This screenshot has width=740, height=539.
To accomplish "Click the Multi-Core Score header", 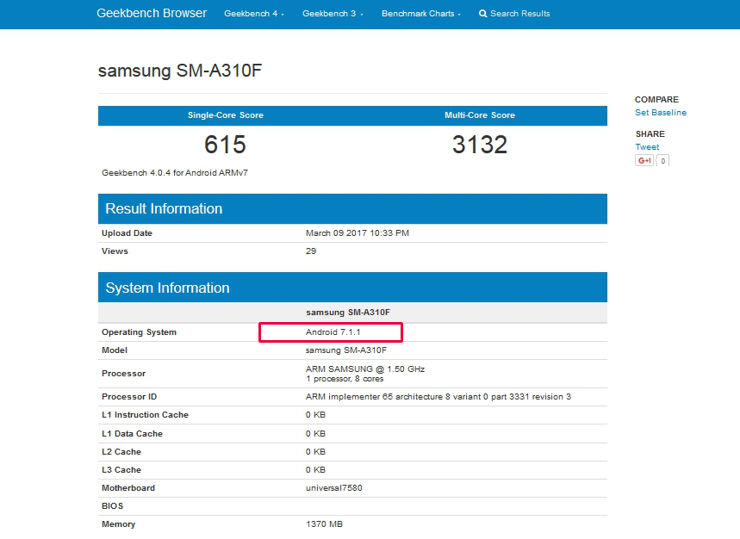I will click(479, 115).
